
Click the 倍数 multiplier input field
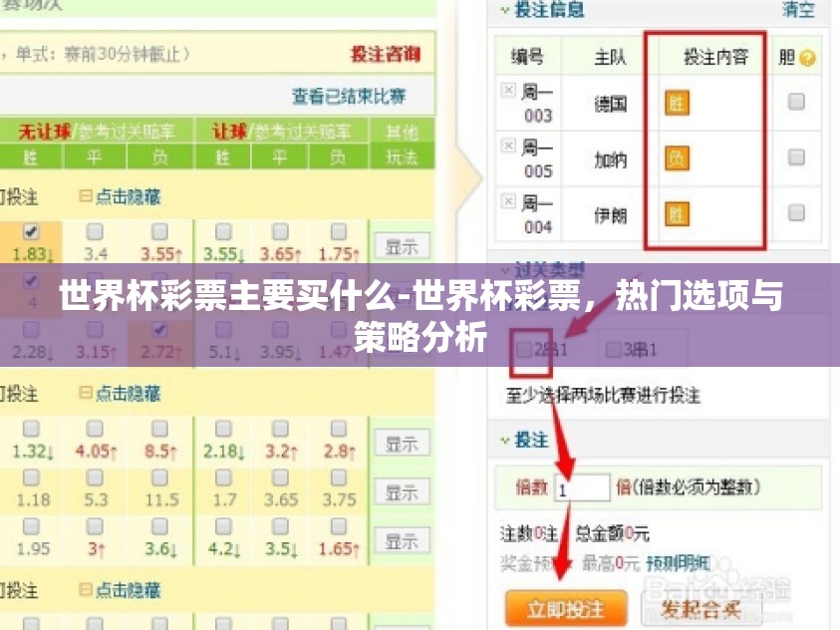(x=582, y=488)
